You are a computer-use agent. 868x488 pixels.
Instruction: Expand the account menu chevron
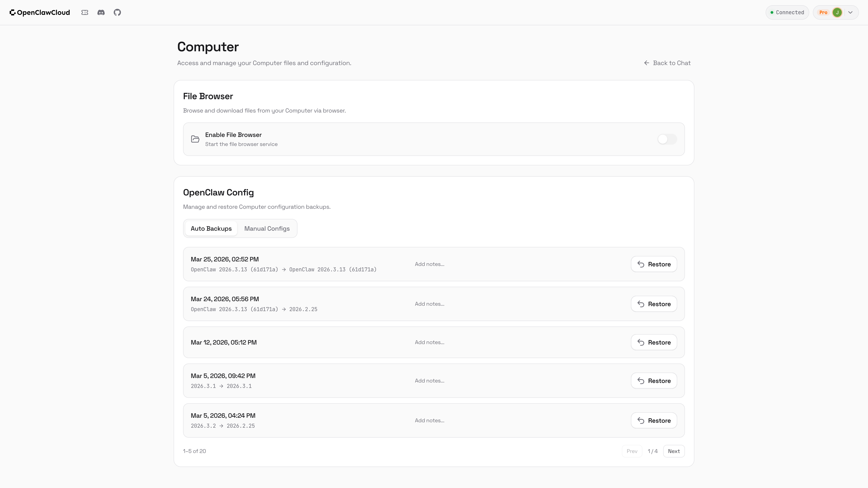click(850, 12)
